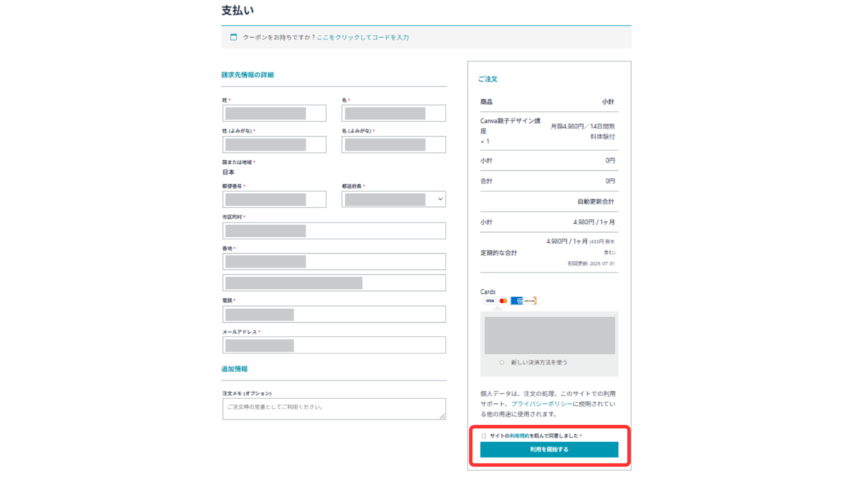This screenshot has width=850, height=478.
Task: Click the Mastercard logo icon
Action: (x=503, y=301)
